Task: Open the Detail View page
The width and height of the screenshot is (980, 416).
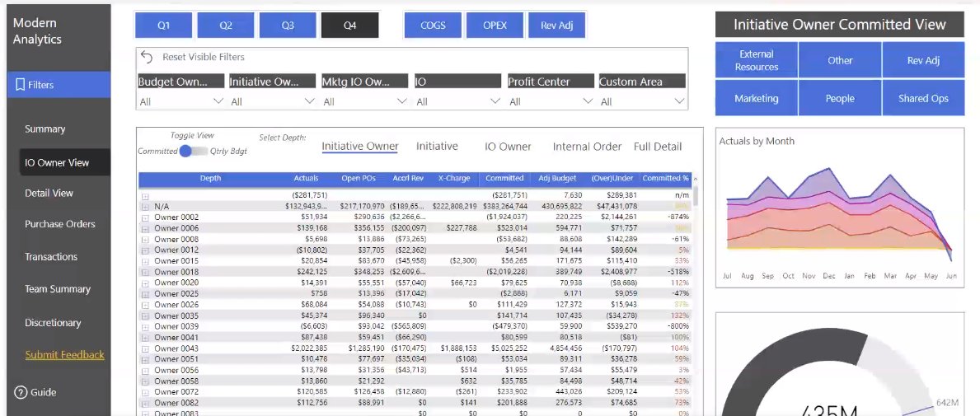Action: tap(49, 193)
